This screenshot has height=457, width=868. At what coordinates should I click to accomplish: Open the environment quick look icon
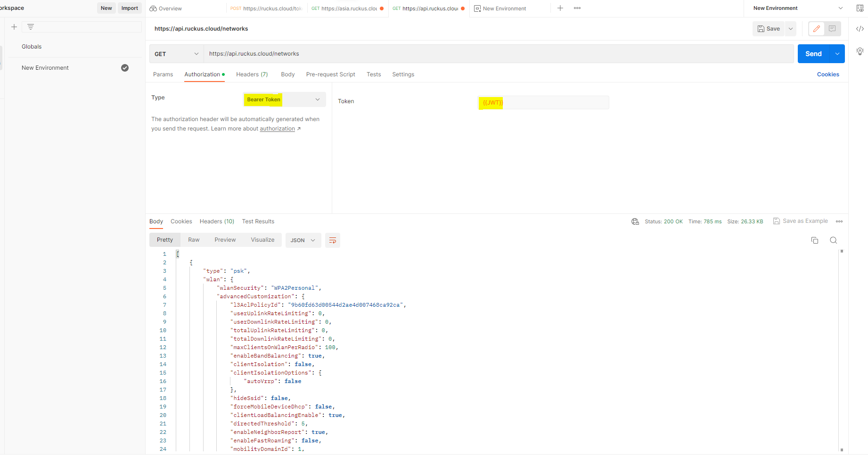(860, 8)
